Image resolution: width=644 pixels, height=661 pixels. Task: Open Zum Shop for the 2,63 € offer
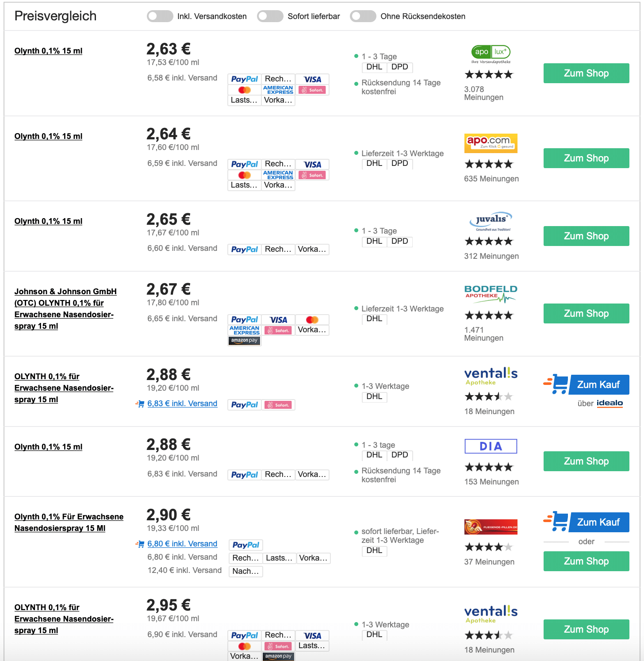coord(586,73)
